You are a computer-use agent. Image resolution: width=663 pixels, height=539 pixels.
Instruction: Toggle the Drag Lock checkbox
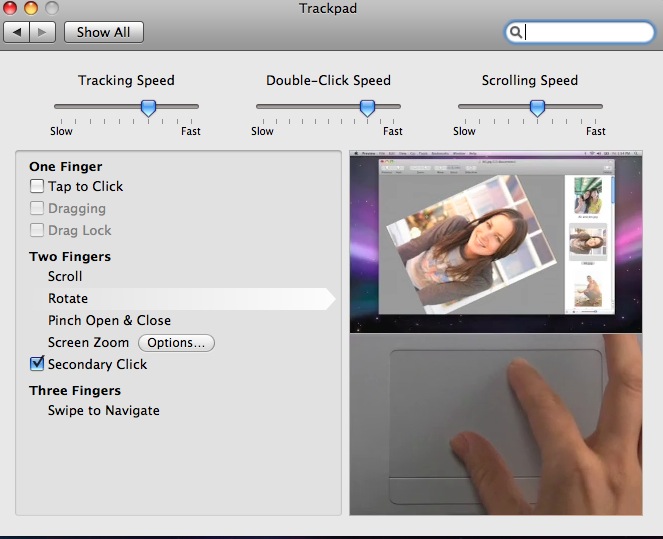pos(37,230)
